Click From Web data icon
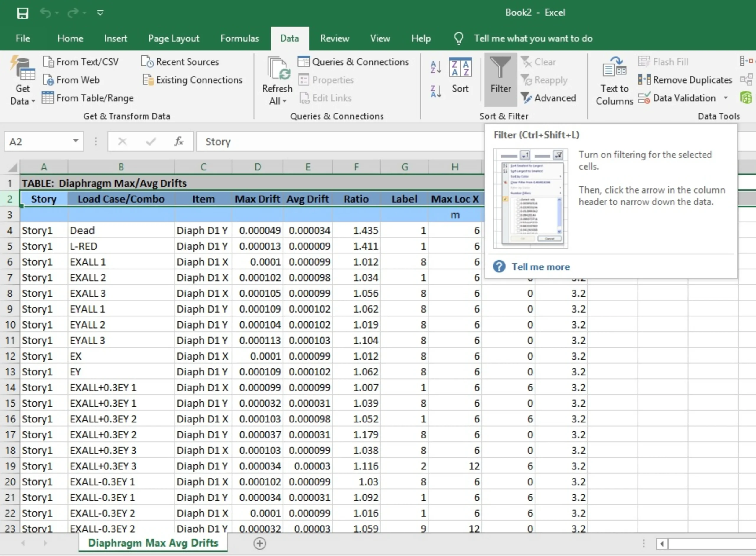Image resolution: width=756 pixels, height=556 pixels. (48, 80)
